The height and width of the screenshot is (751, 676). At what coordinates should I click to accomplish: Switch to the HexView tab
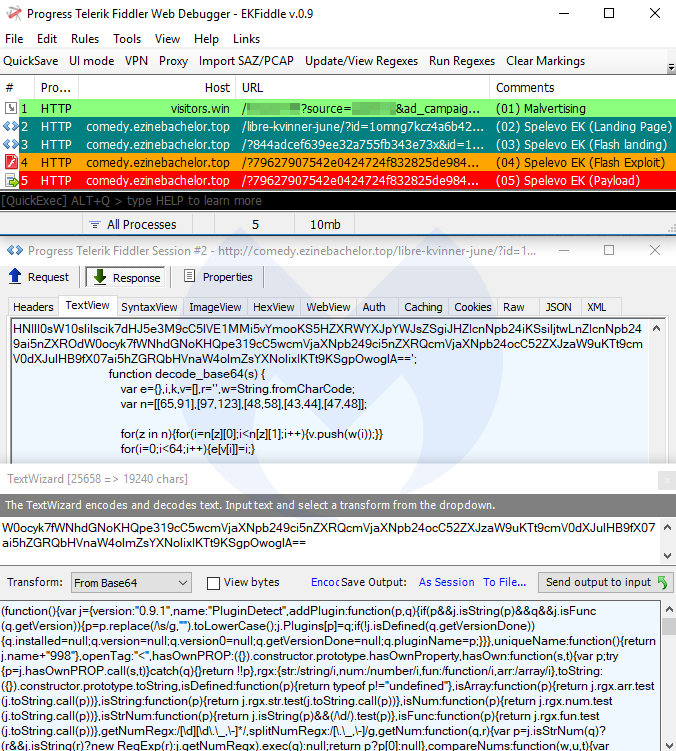(273, 307)
